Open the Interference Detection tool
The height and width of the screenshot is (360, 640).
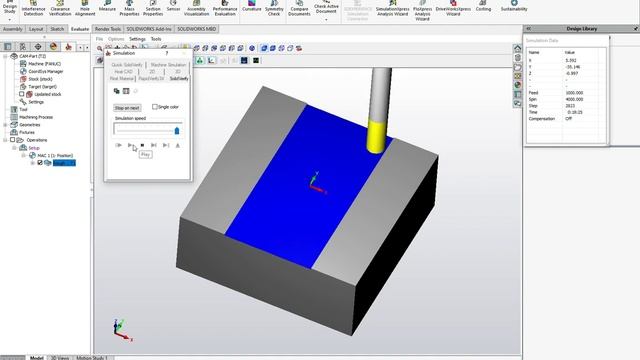33,8
